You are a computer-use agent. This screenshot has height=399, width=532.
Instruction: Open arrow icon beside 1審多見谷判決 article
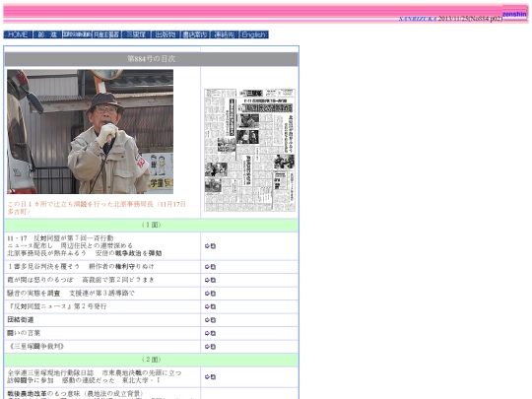211,267
